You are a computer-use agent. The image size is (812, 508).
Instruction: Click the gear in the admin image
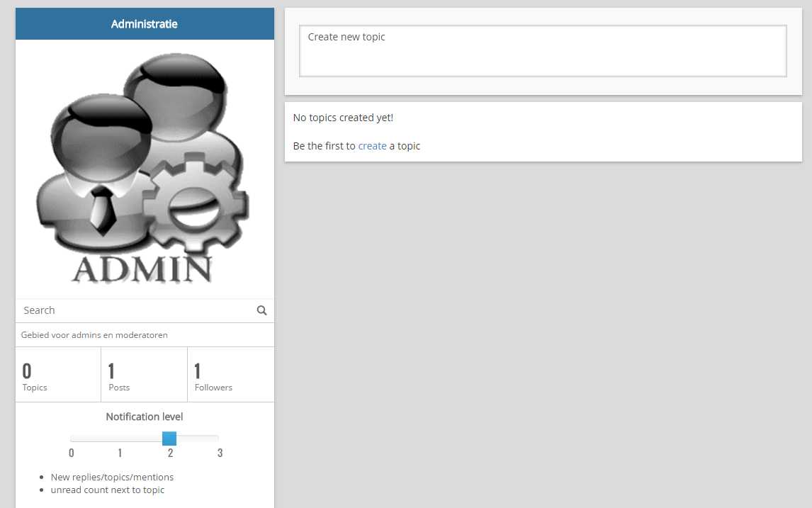pyautogui.click(x=196, y=205)
